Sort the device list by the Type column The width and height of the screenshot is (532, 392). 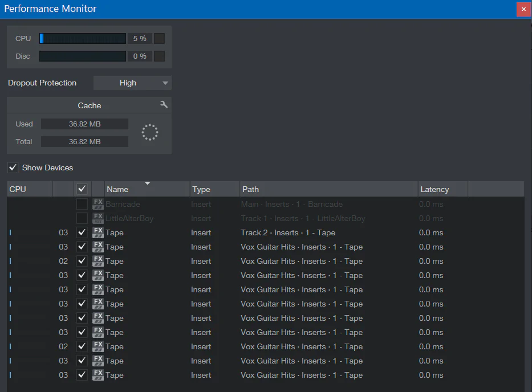coord(215,189)
